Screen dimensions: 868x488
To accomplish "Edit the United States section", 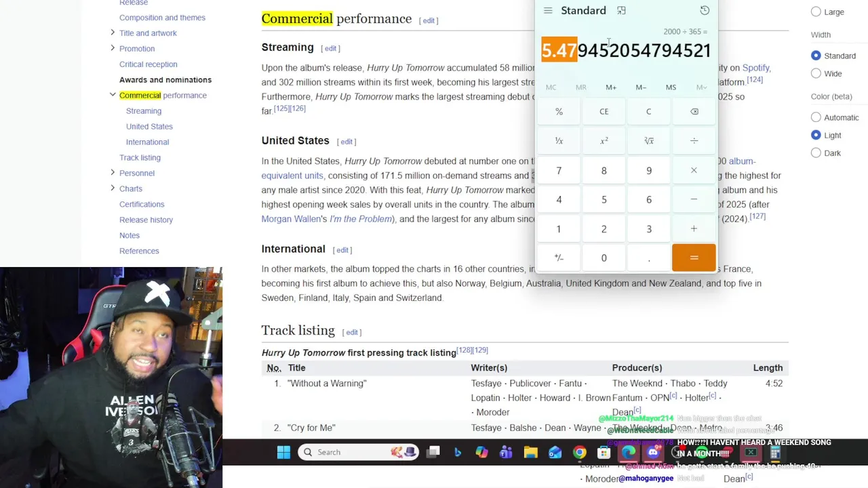I will pyautogui.click(x=347, y=142).
